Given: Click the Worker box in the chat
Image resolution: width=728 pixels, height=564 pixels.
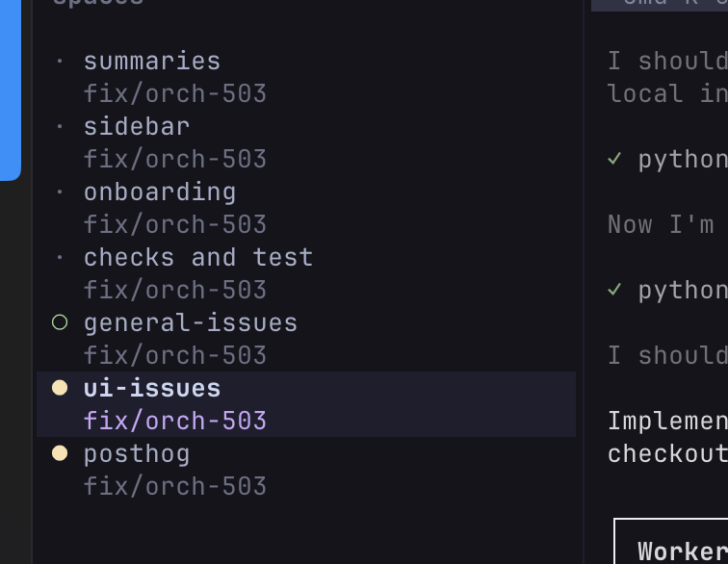Looking at the screenshot, I should coord(671,541).
